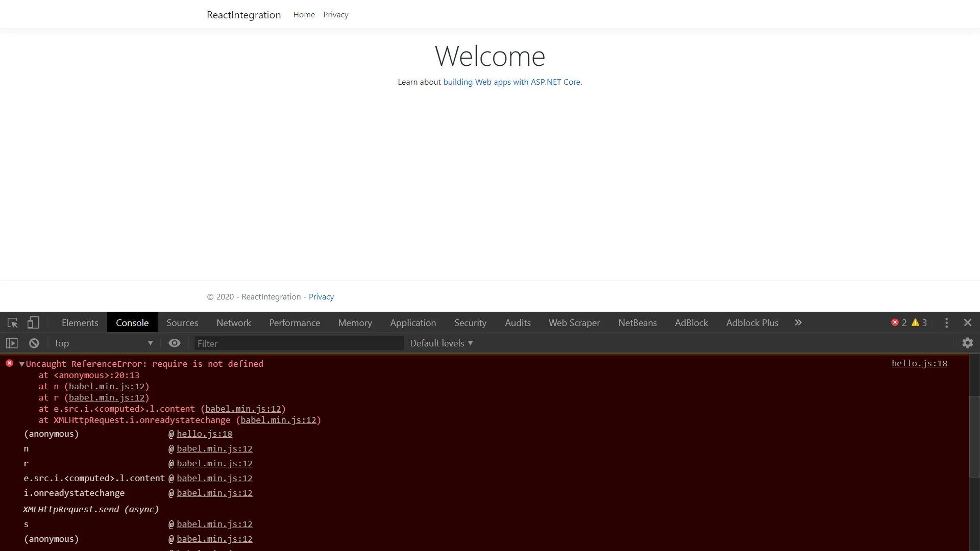This screenshot has width=980, height=551.
Task: Click the hello.js:18 source link on the right
Action: coord(919,364)
